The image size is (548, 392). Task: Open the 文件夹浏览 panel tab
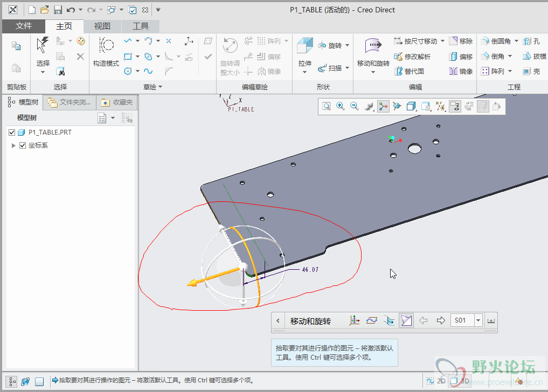pyautogui.click(x=69, y=102)
